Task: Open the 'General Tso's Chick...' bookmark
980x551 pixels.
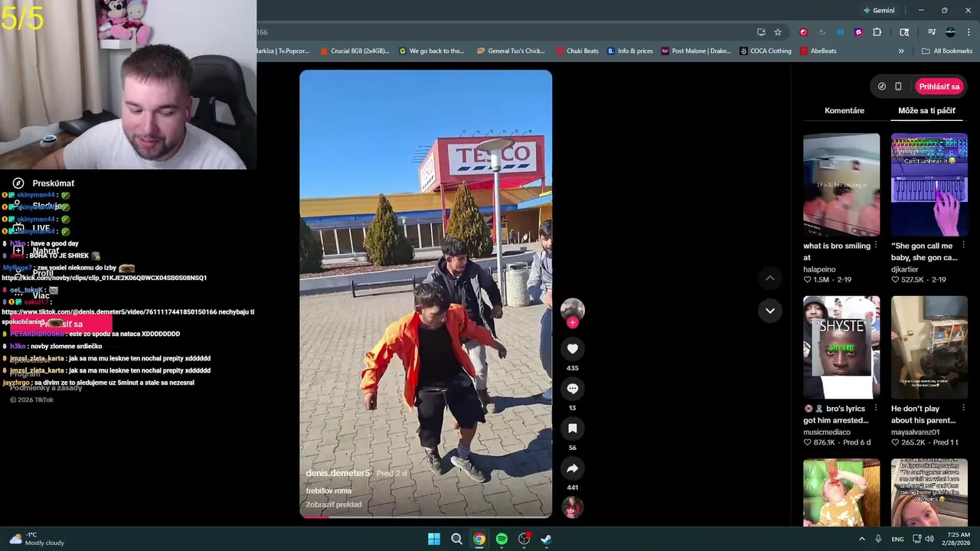Action: click(x=510, y=51)
